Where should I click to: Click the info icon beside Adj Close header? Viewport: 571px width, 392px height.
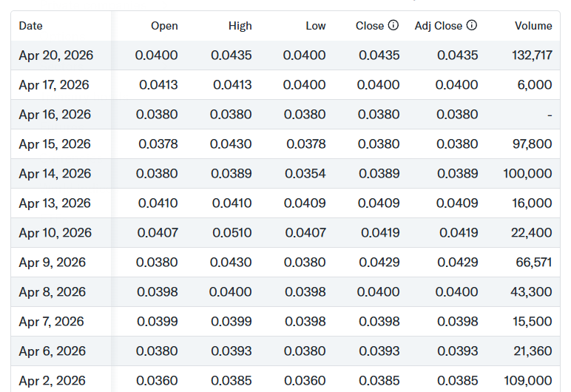point(472,25)
